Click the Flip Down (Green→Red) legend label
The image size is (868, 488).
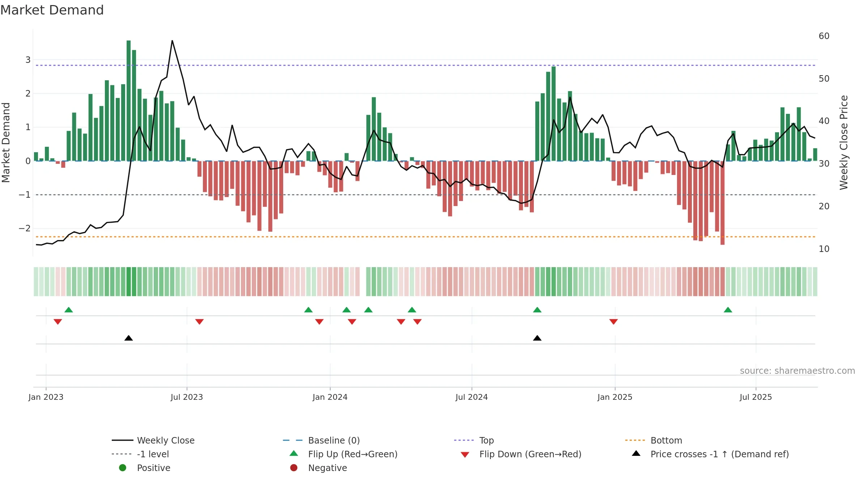click(x=531, y=454)
